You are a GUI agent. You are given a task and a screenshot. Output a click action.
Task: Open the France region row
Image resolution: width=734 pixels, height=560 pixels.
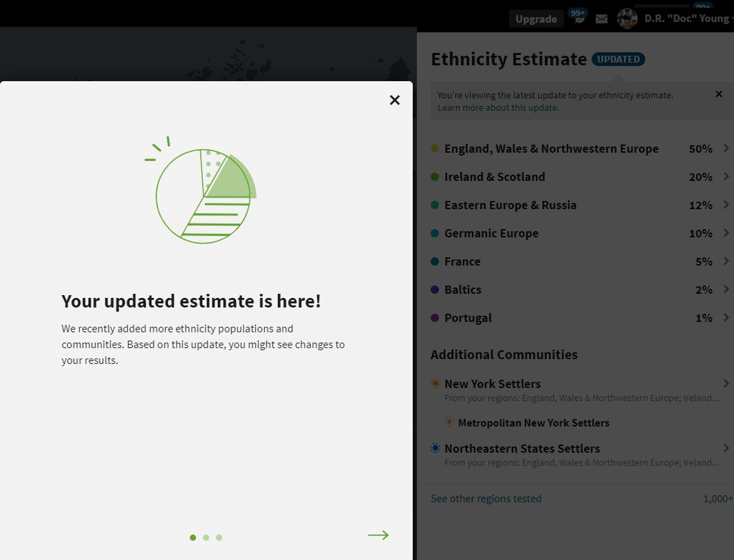(580, 261)
